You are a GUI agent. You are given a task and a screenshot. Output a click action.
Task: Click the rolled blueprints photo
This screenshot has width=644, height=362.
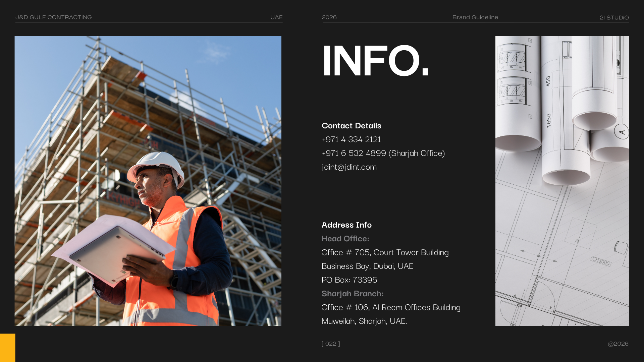562,181
